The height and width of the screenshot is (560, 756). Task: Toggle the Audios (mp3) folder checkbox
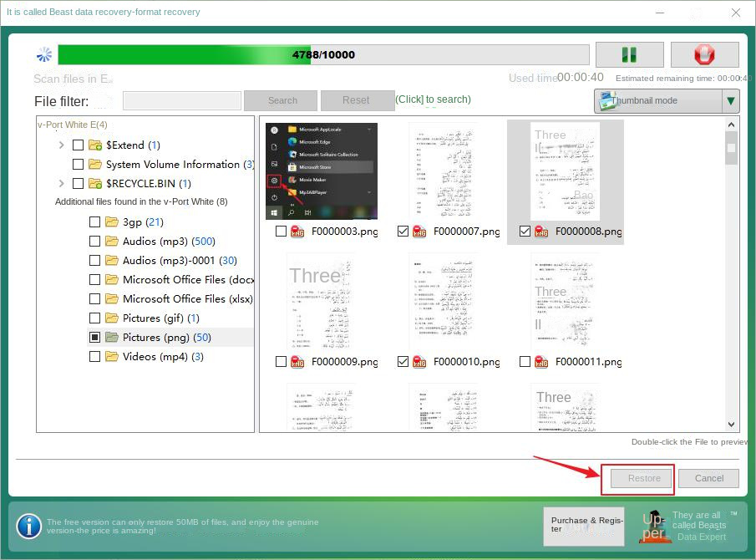tap(95, 241)
